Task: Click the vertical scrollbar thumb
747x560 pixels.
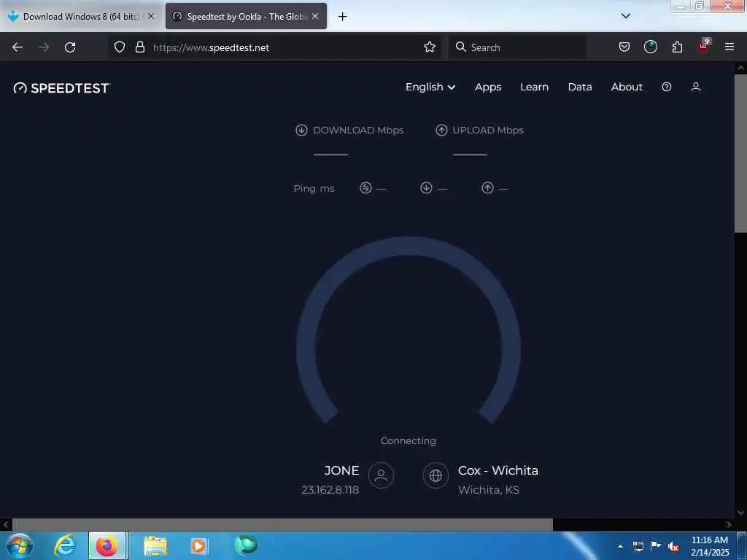Action: click(740, 153)
